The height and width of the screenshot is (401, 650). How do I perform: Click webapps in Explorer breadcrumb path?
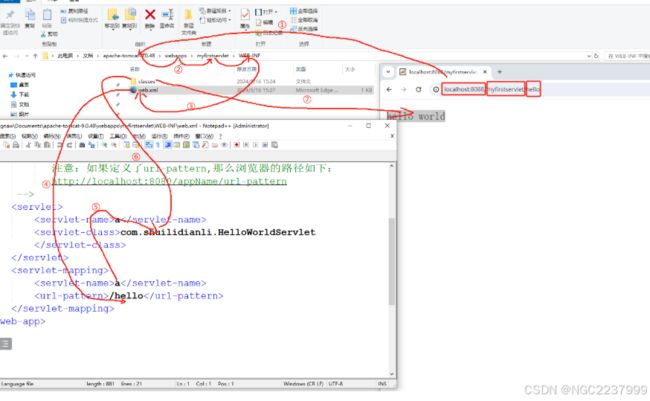176,56
